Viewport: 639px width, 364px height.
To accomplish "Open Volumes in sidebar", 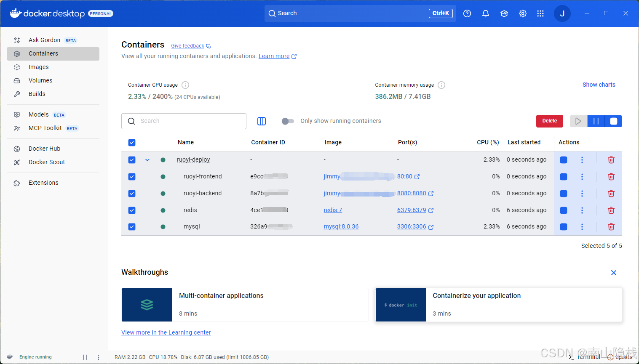I will pos(53,80).
